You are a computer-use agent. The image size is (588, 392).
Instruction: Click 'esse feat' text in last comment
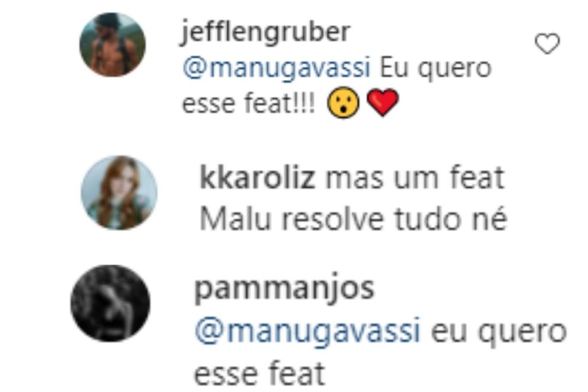(x=260, y=373)
